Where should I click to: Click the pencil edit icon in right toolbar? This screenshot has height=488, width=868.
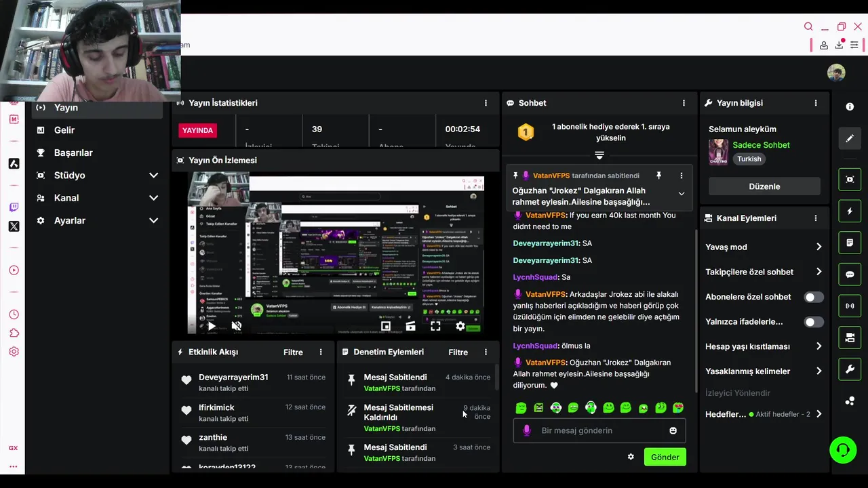pyautogui.click(x=850, y=138)
